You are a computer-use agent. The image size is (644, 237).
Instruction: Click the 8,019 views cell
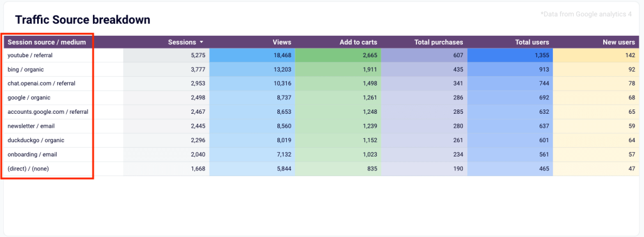252,140
